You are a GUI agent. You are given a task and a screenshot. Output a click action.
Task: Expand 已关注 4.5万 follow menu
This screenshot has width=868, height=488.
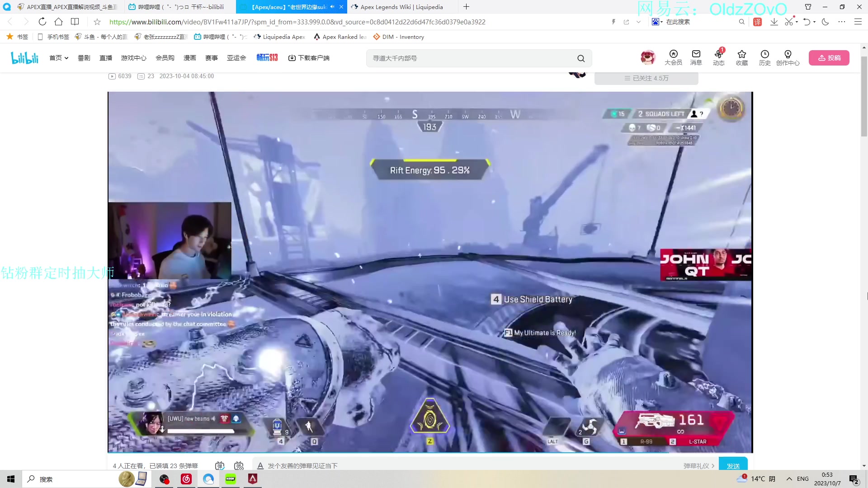click(646, 78)
